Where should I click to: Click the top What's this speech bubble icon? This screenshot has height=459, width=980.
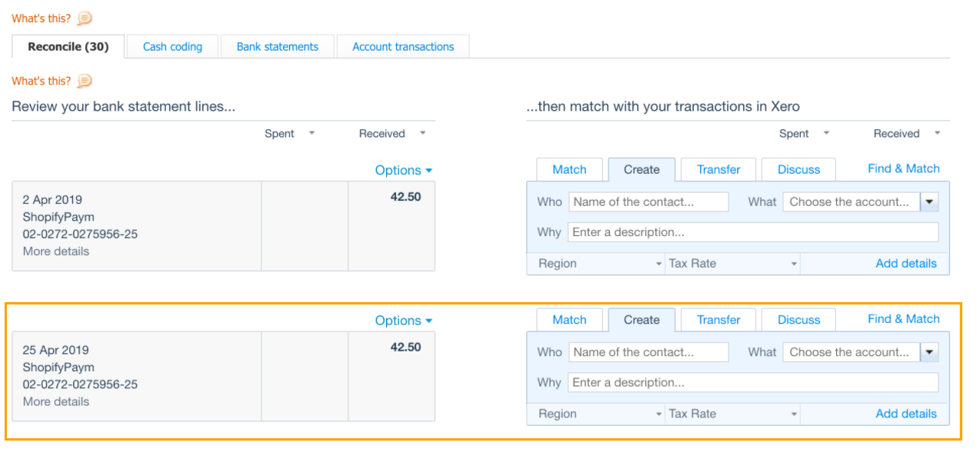(x=85, y=18)
